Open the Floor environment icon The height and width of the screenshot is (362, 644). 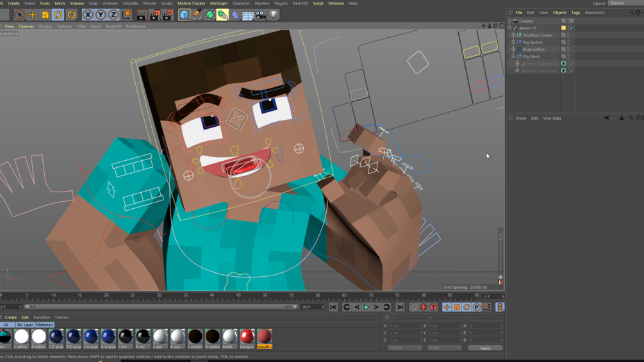point(248,15)
